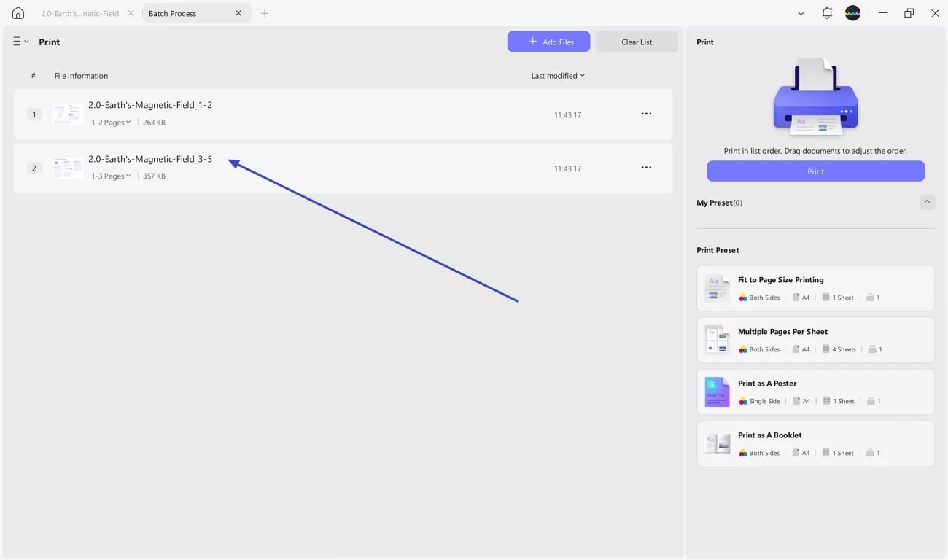Select the purple Print as A Poster icon
Image resolution: width=948 pixels, height=560 pixels.
(717, 392)
